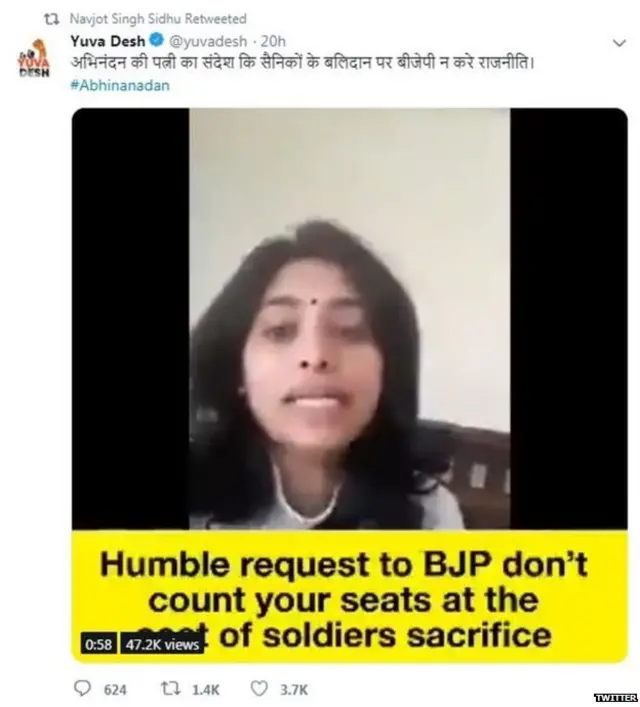Click the blue verified badge
The width and height of the screenshot is (640, 707).
pyautogui.click(x=157, y=41)
